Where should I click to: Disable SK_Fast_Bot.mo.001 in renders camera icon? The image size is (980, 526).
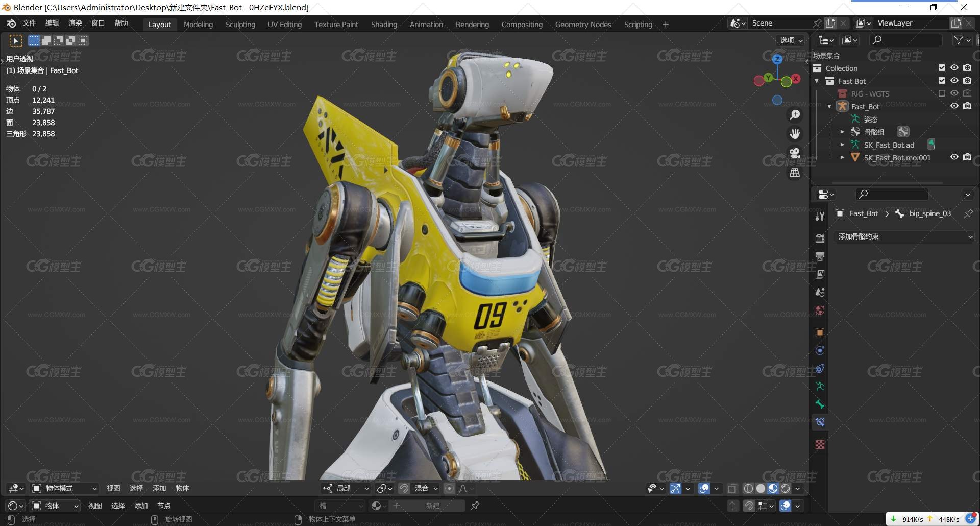click(x=967, y=157)
